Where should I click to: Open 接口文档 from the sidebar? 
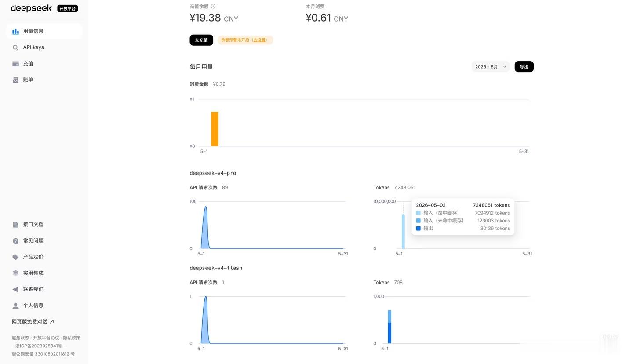44,225
